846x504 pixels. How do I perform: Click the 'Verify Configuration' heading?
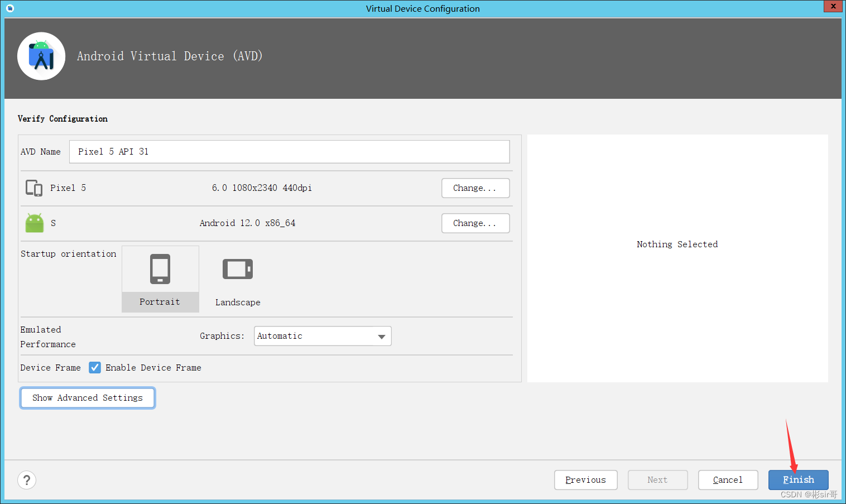(x=63, y=119)
